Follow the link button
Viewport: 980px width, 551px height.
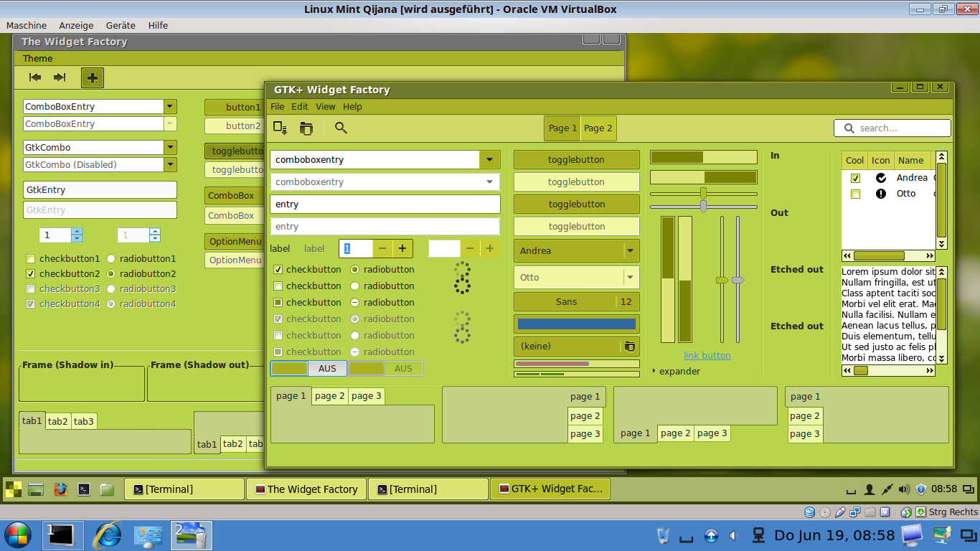707,355
